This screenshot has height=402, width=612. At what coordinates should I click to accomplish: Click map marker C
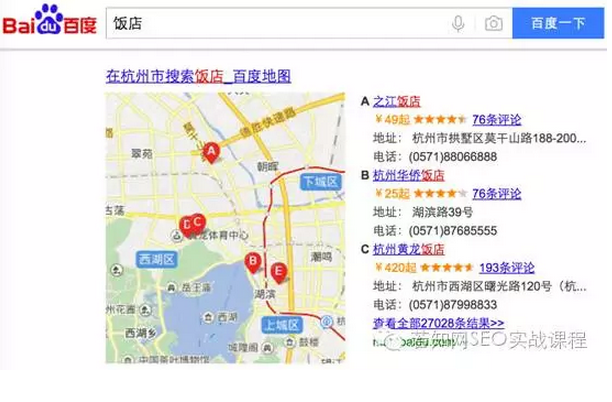coord(198,223)
